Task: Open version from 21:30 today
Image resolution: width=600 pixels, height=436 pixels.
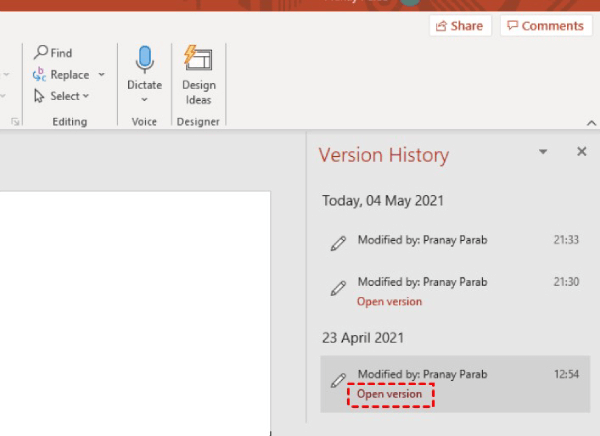Action: (x=390, y=302)
